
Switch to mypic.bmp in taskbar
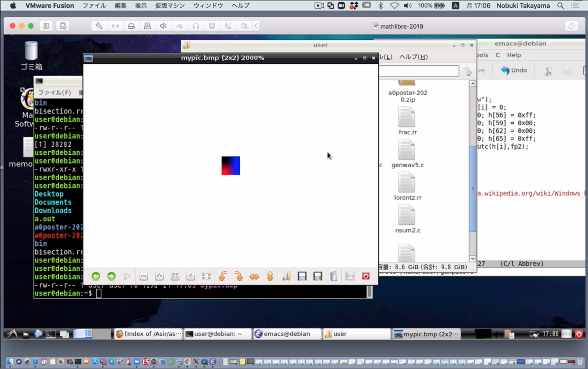pos(426,334)
